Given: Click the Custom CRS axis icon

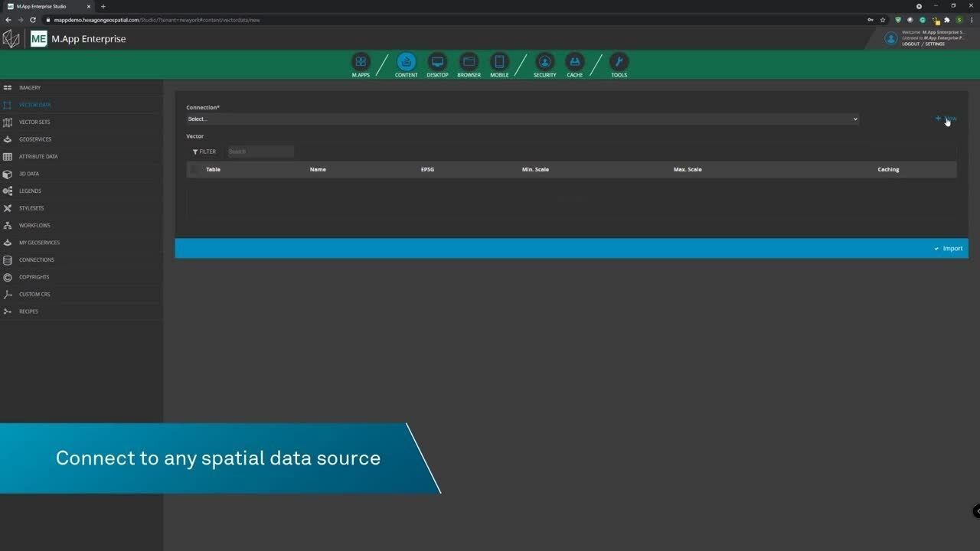Looking at the screenshot, I should pyautogui.click(x=8, y=295).
